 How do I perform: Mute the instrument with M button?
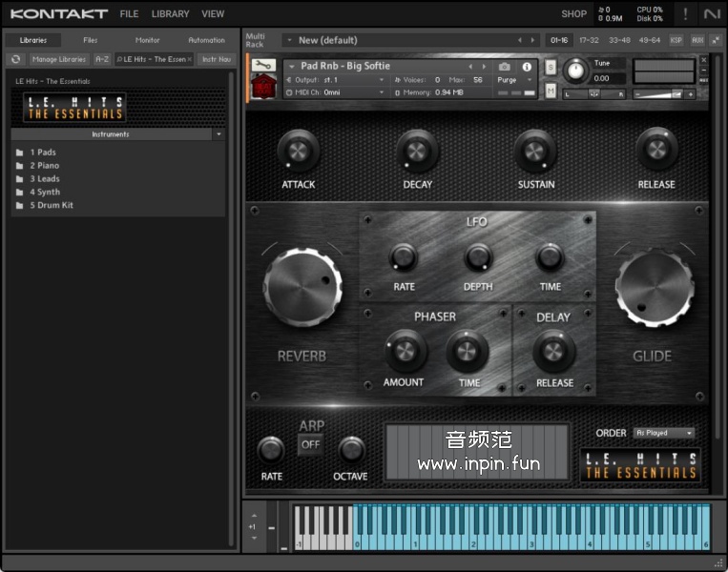point(551,91)
